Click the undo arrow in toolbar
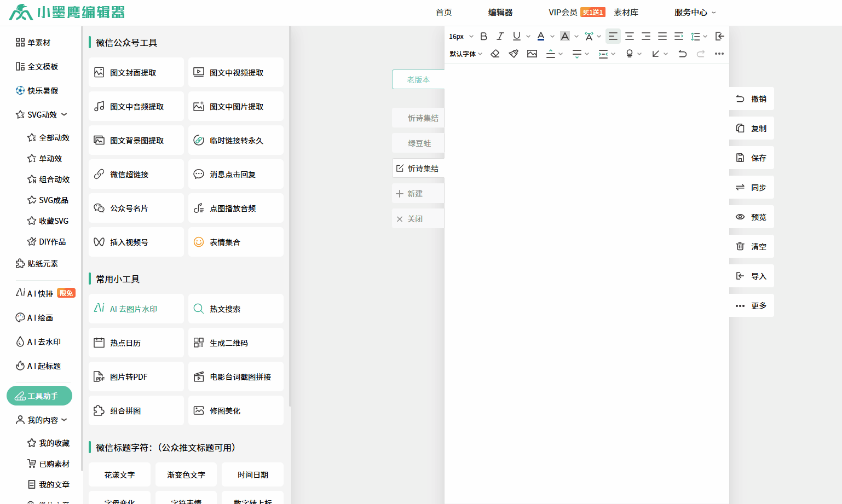842x504 pixels. point(682,54)
